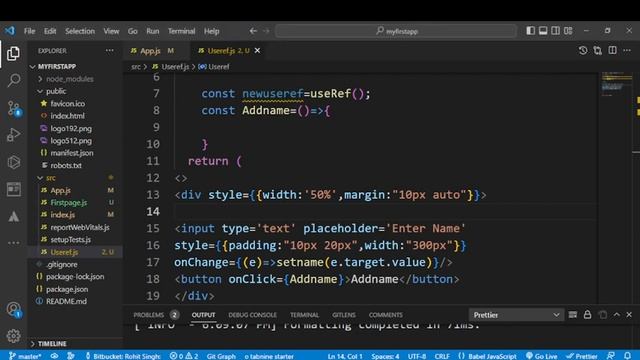Screen dimensions: 640x360
Task: Click the master branch status bar item
Action: [x=25, y=356]
